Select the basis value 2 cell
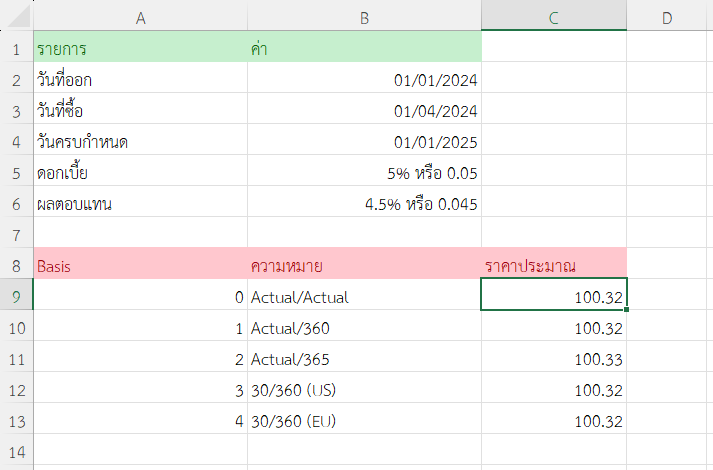Screen dimensions: 713x470 pos(141,356)
